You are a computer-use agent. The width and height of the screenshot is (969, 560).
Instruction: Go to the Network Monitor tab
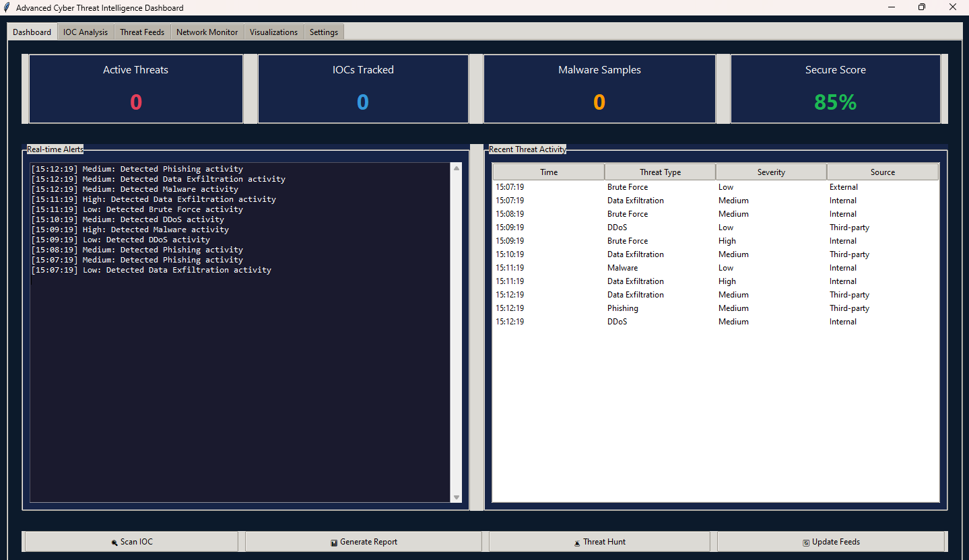(x=207, y=32)
